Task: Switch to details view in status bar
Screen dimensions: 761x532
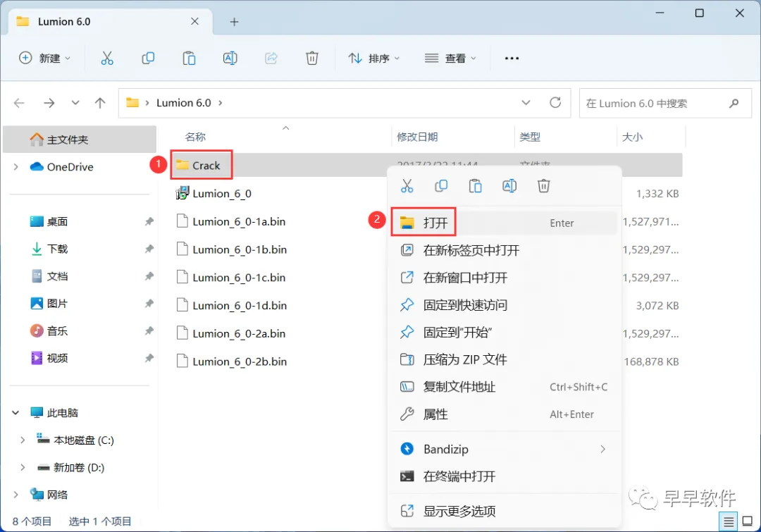Action: [729, 522]
